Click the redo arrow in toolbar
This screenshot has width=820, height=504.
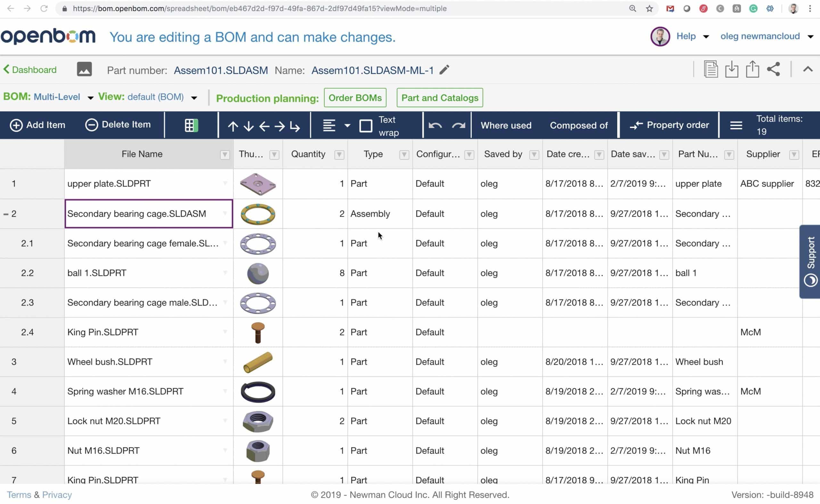(x=458, y=125)
